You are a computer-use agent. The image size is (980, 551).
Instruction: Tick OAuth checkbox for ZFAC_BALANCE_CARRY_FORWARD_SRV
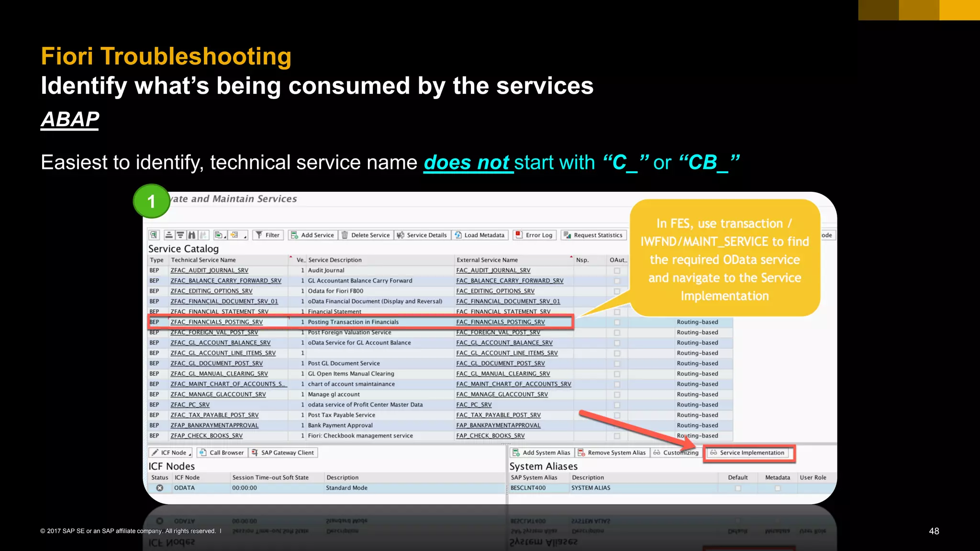617,281
